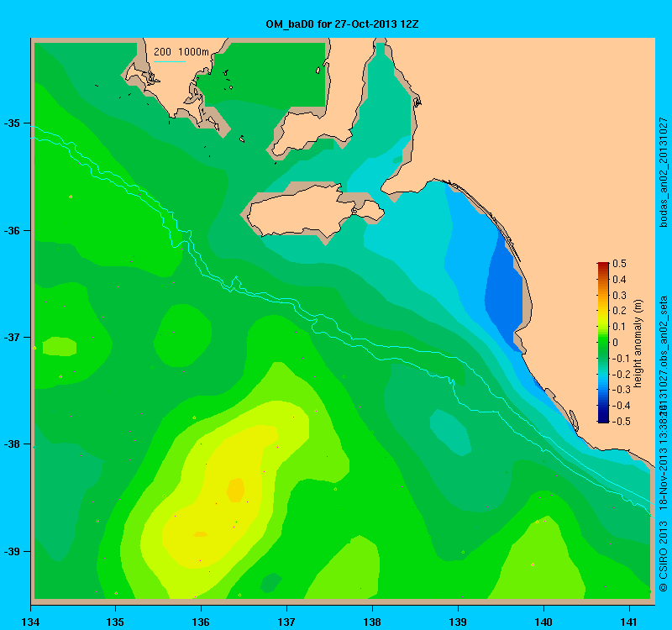
Task: Click the title 'OM_baD0 for 27-Oct-2013 12Z'
Action: pos(342,24)
